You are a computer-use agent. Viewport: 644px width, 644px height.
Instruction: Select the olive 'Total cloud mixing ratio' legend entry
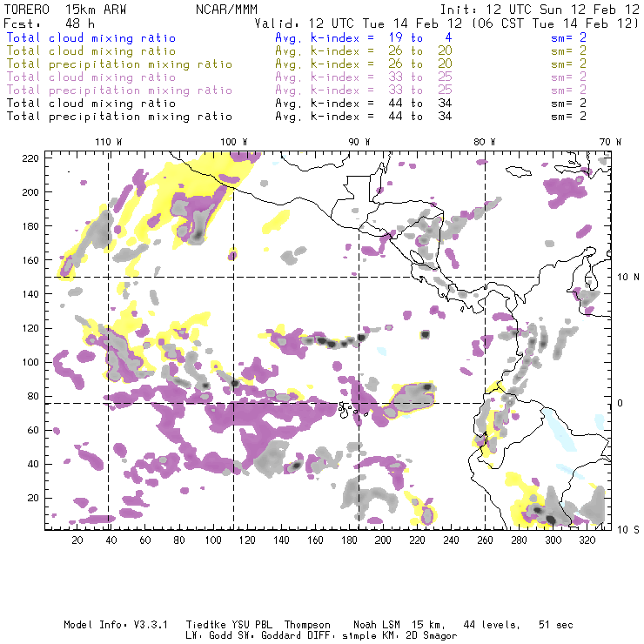click(91, 51)
